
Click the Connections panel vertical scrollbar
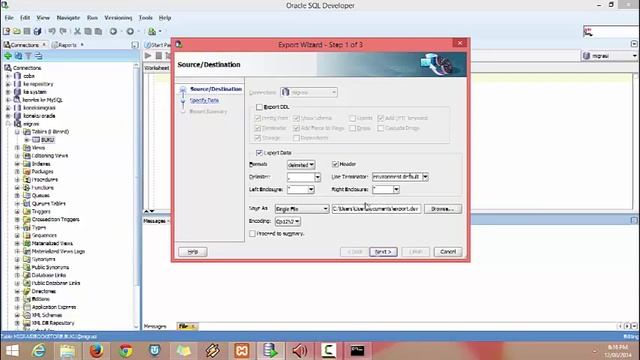136,196
